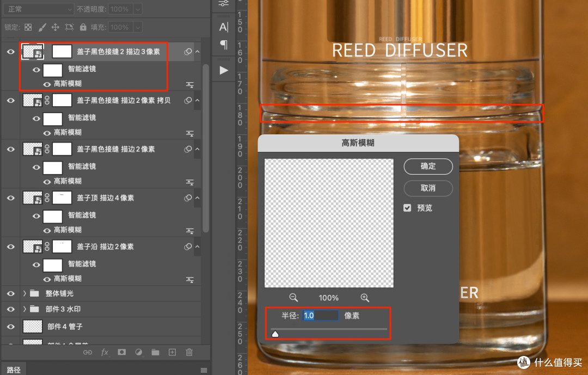Click smart filter indicator on 盖子沿 layer
This screenshot has width=588, height=375.
pos(188,247)
